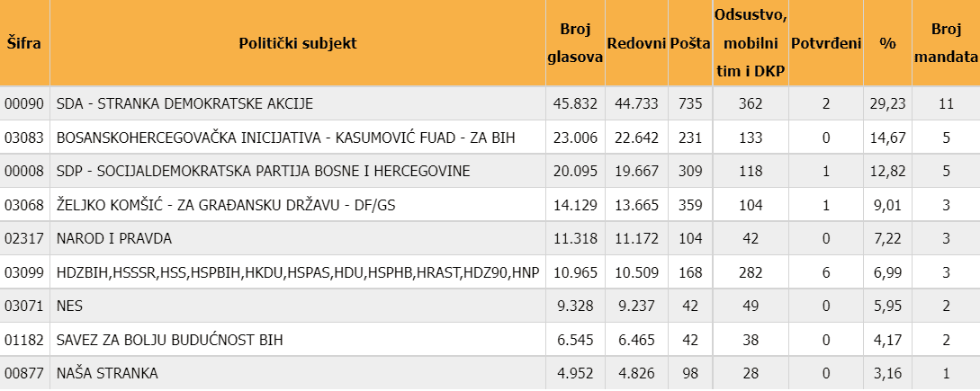Click the Redovni column header

click(x=636, y=43)
